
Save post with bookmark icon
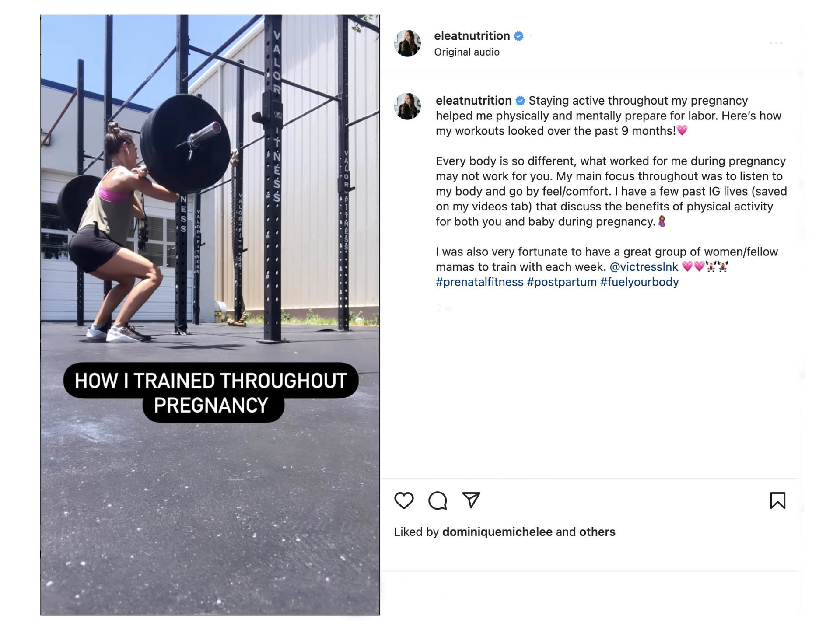[x=777, y=500]
